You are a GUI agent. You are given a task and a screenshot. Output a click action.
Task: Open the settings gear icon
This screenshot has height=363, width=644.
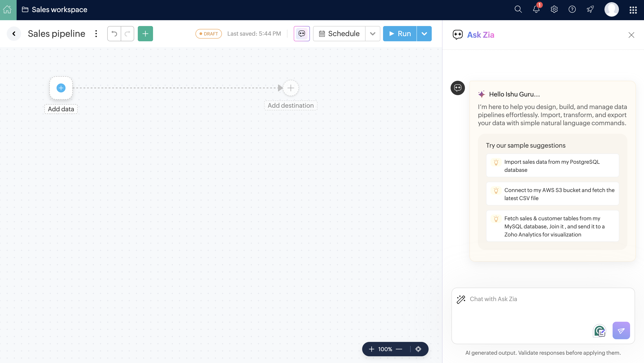pyautogui.click(x=554, y=9)
